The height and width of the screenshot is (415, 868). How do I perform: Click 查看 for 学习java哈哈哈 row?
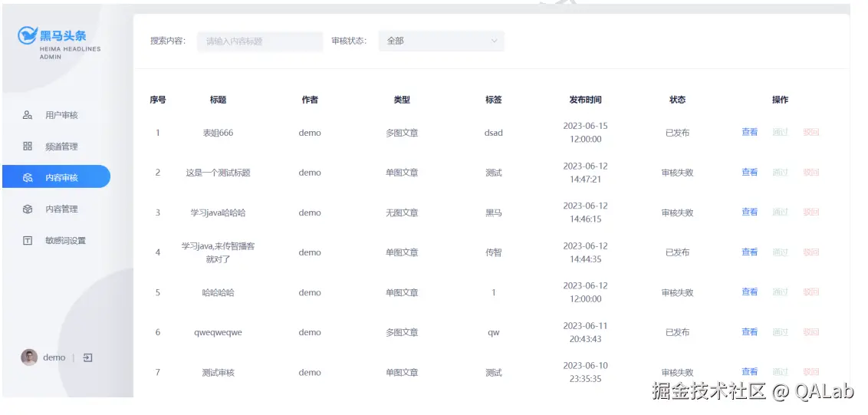click(x=750, y=212)
